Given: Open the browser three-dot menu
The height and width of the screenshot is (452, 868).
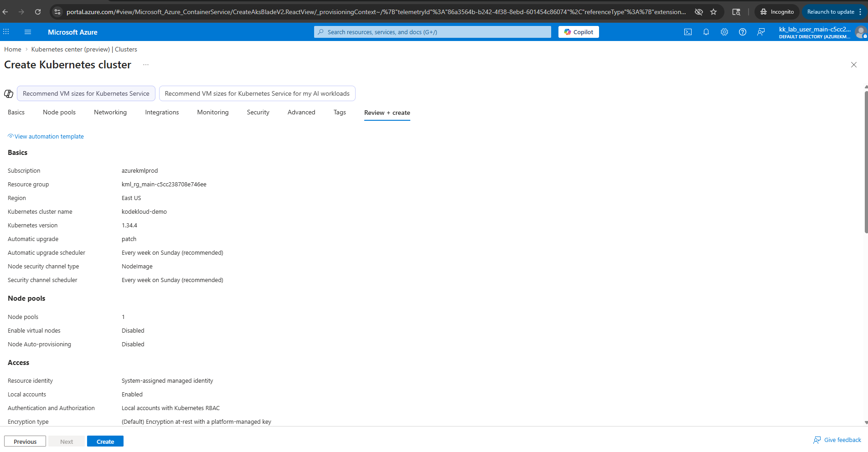Looking at the screenshot, I should point(860,12).
